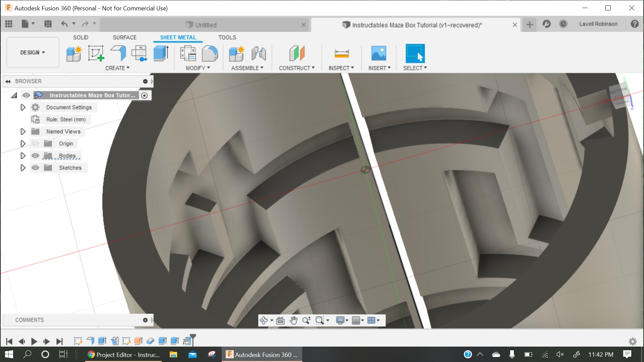644x362 pixels.
Task: Expand the Named Views node
Action: (23, 131)
